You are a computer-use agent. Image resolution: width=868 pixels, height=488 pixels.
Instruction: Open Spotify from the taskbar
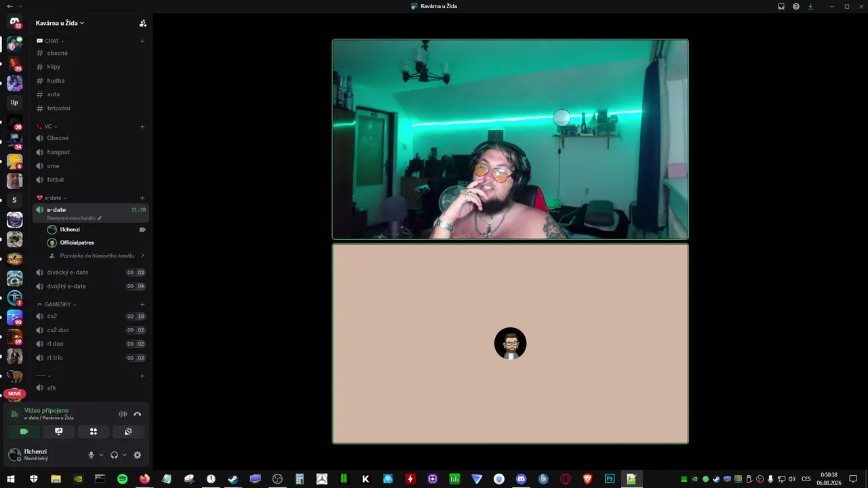pos(122,479)
